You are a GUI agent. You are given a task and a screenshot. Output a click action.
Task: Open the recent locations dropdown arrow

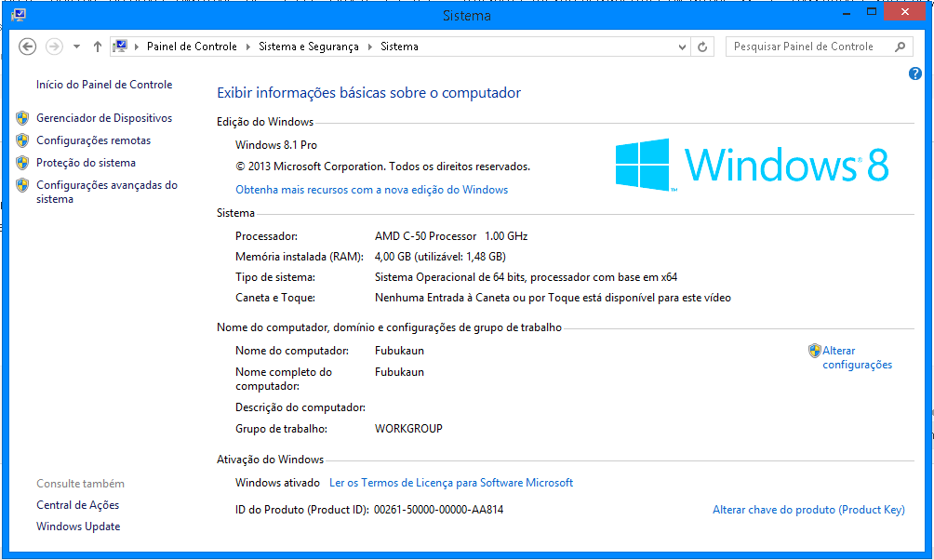pyautogui.click(x=77, y=47)
